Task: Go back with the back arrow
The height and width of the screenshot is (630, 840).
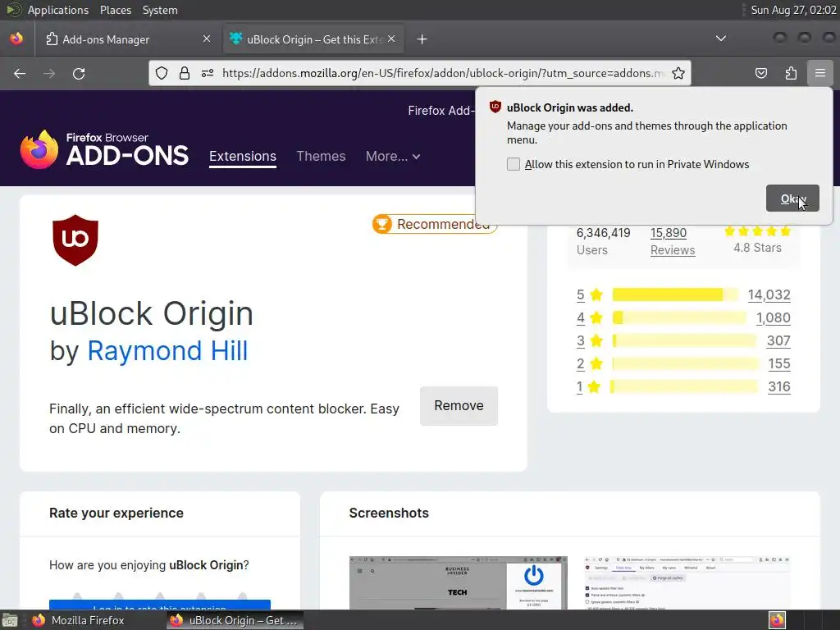Action: [20, 73]
